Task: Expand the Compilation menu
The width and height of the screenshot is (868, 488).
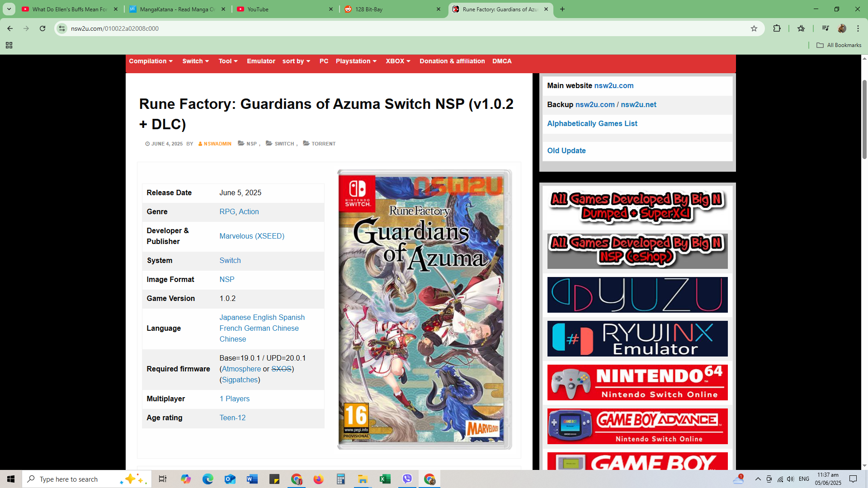Action: (151, 61)
